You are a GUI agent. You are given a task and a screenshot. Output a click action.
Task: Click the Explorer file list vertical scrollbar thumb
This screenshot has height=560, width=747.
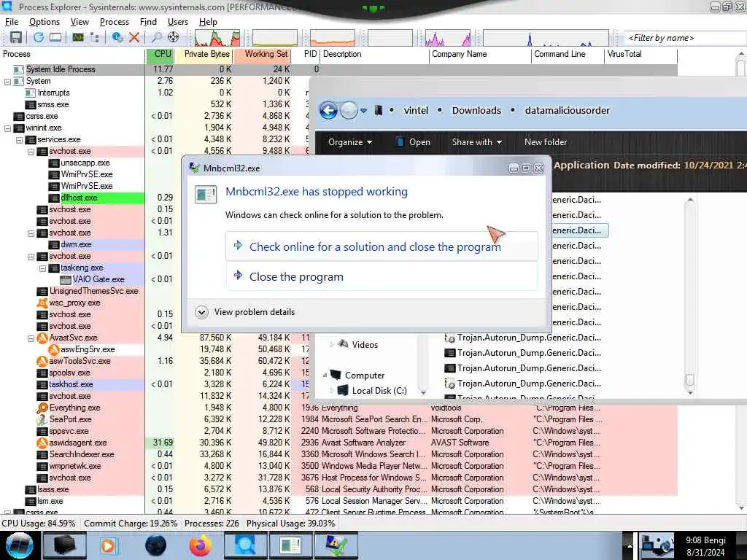pyautogui.click(x=689, y=379)
